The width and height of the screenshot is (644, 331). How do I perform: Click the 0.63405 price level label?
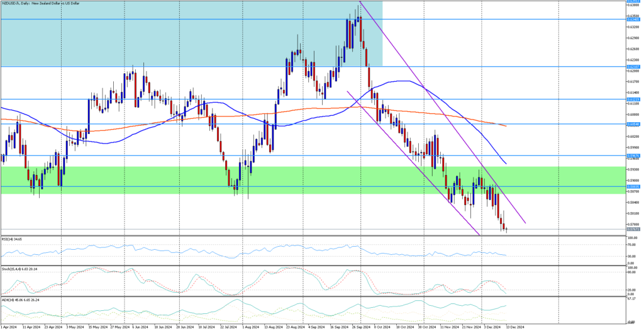point(633,20)
